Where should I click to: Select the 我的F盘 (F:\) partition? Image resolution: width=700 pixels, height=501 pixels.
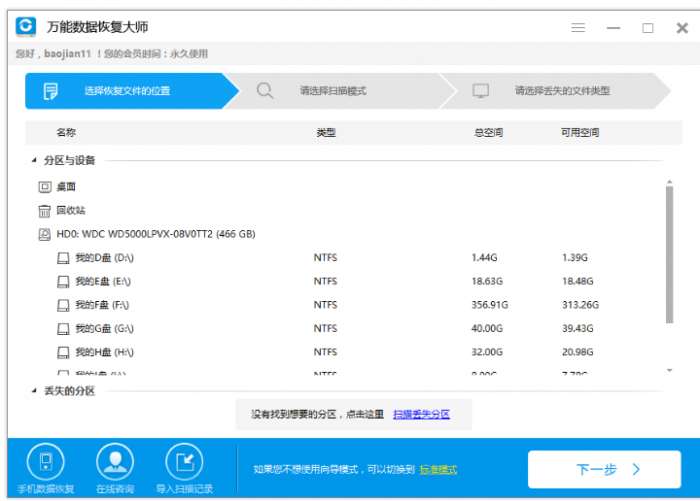click(x=102, y=305)
